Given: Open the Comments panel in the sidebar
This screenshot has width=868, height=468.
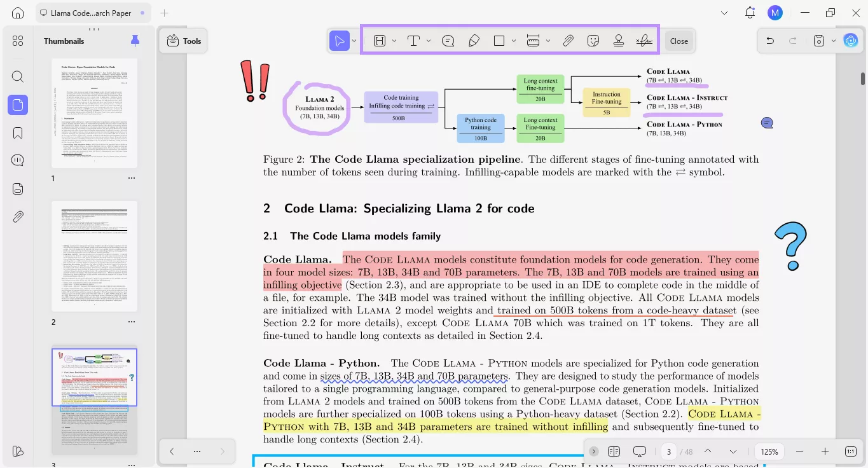Looking at the screenshot, I should 17,160.
